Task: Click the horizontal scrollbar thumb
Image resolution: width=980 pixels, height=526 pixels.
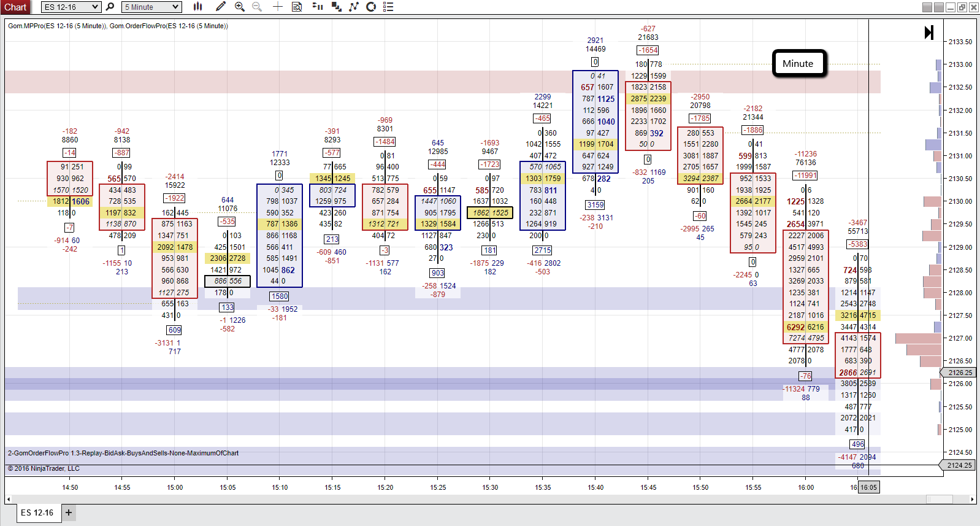Action: (x=939, y=499)
